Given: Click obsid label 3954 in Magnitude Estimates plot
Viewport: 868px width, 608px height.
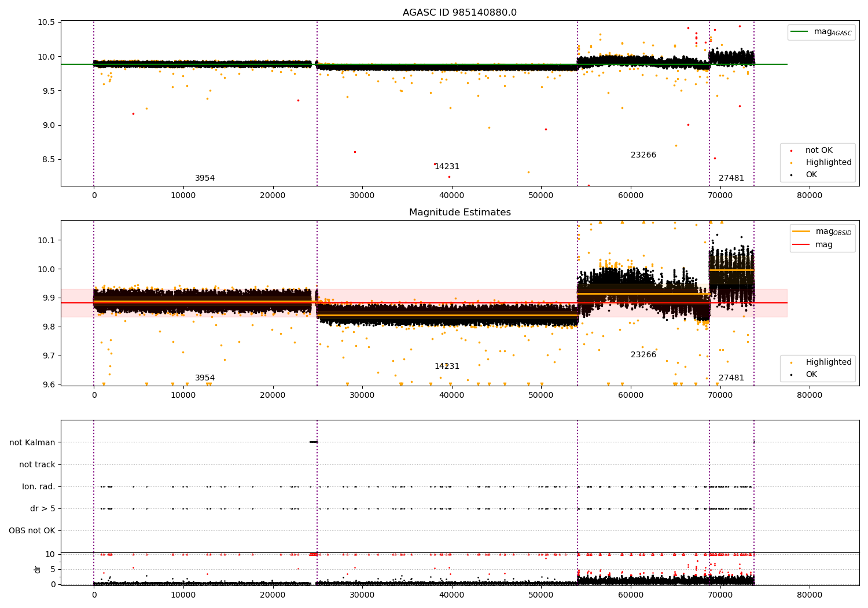Looking at the screenshot, I should pos(205,378).
